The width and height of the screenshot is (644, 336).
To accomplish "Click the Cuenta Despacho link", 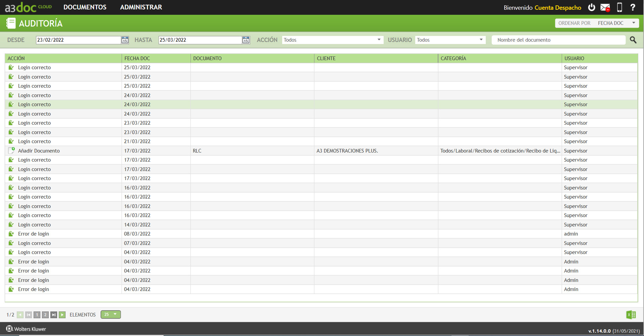I will (x=558, y=7).
